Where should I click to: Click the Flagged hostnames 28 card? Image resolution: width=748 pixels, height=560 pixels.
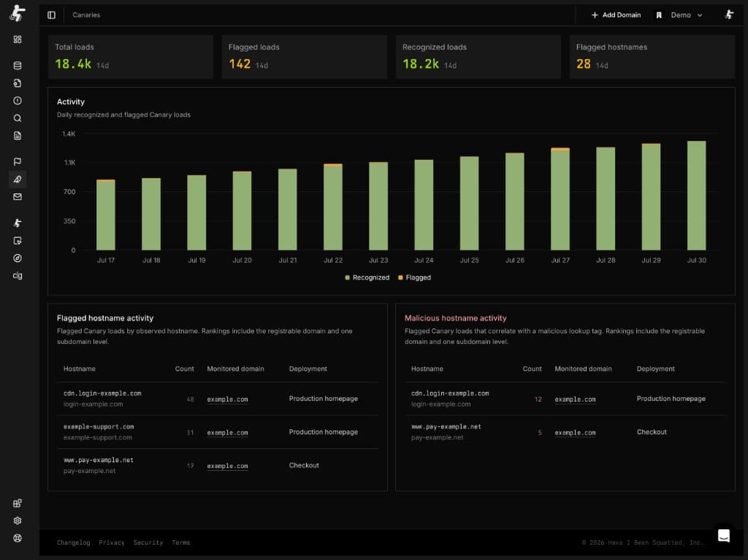click(x=652, y=57)
